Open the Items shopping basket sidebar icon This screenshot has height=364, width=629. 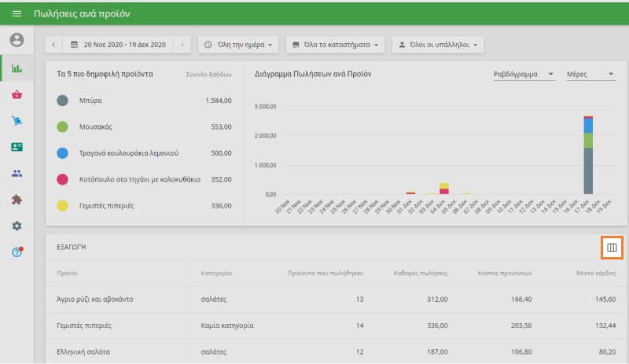pos(17,94)
